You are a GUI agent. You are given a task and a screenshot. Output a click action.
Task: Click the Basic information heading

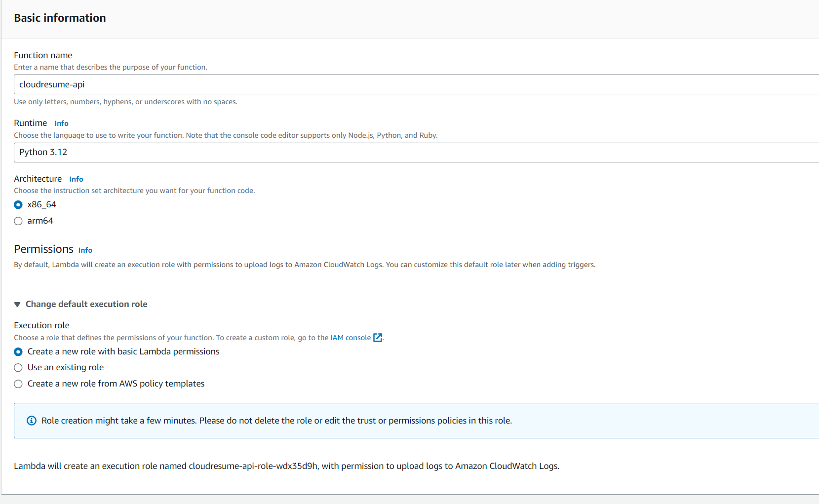[x=60, y=18]
